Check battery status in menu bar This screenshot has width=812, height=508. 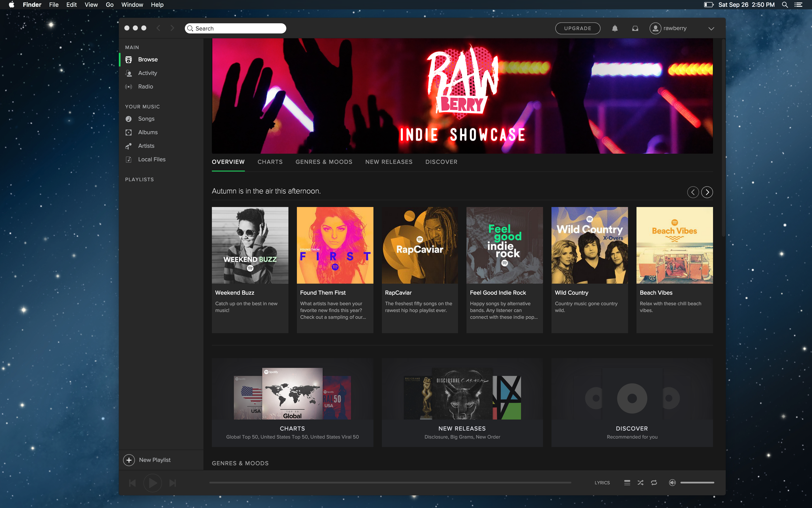(x=708, y=5)
